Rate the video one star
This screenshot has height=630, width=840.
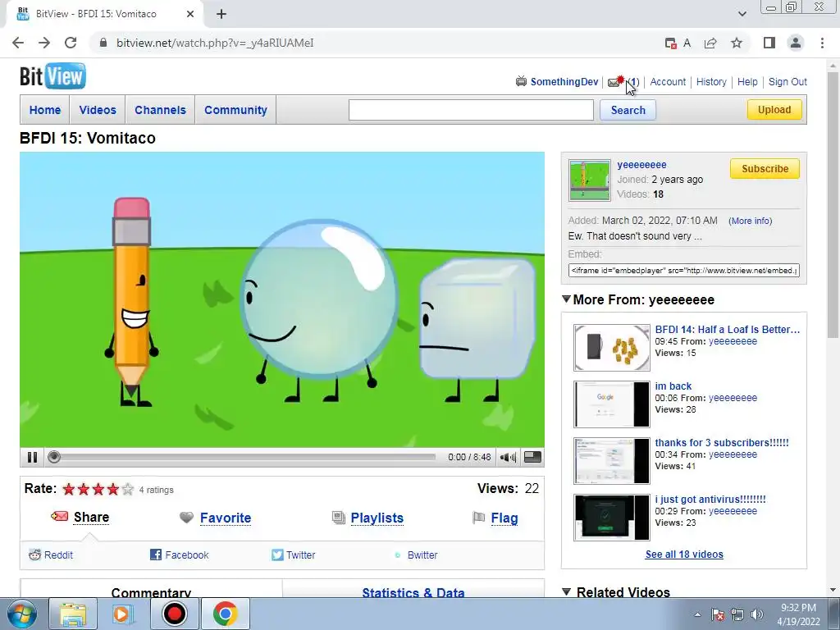pyautogui.click(x=69, y=489)
